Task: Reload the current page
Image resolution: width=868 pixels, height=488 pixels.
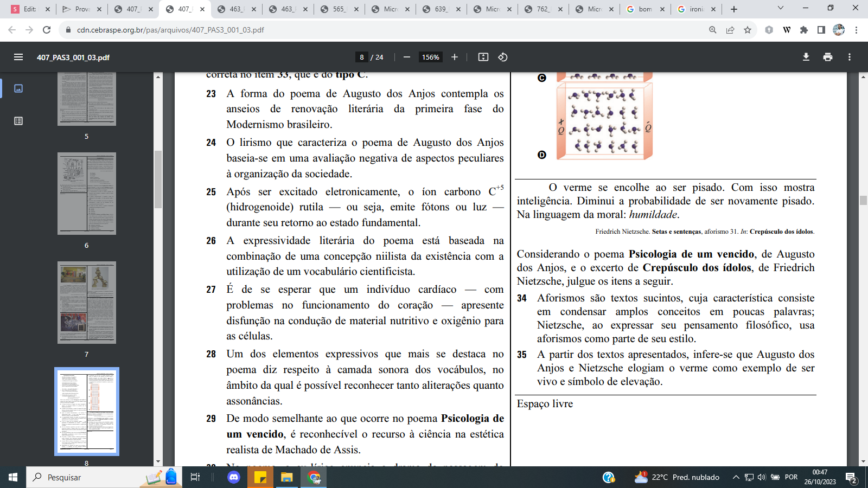Action: [47, 30]
